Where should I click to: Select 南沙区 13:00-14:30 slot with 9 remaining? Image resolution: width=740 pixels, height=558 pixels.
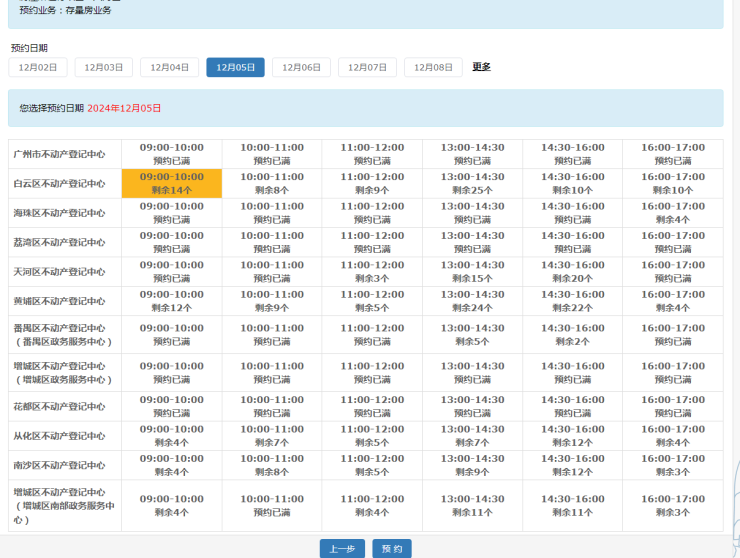click(x=472, y=465)
